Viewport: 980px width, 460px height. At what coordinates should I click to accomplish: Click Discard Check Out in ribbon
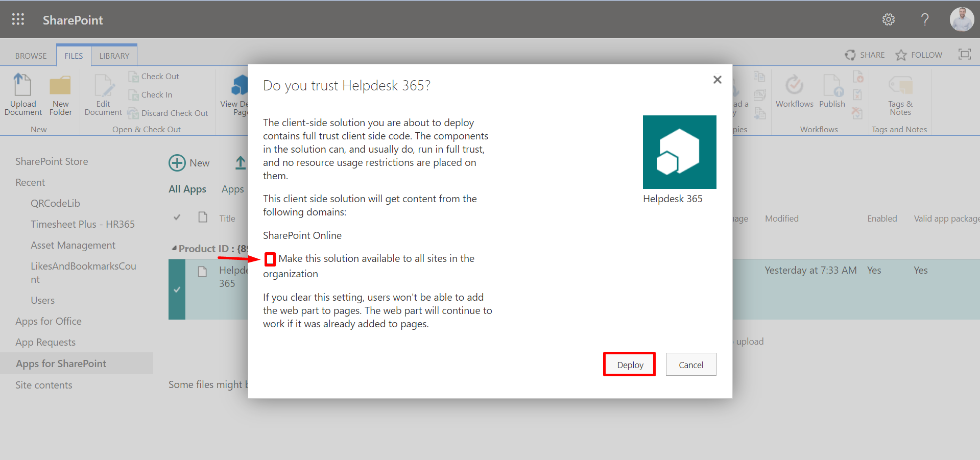[168, 113]
